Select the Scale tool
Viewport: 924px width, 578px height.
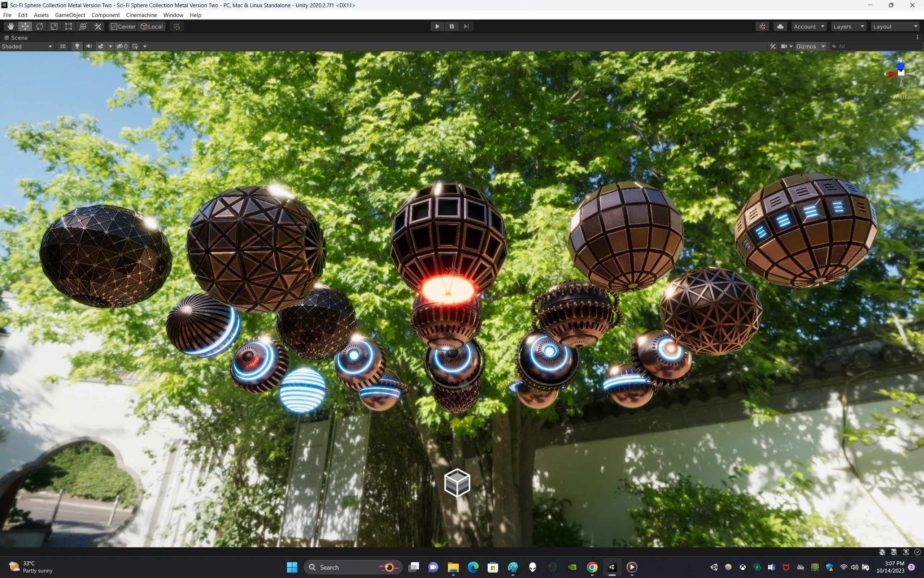pyautogui.click(x=54, y=26)
